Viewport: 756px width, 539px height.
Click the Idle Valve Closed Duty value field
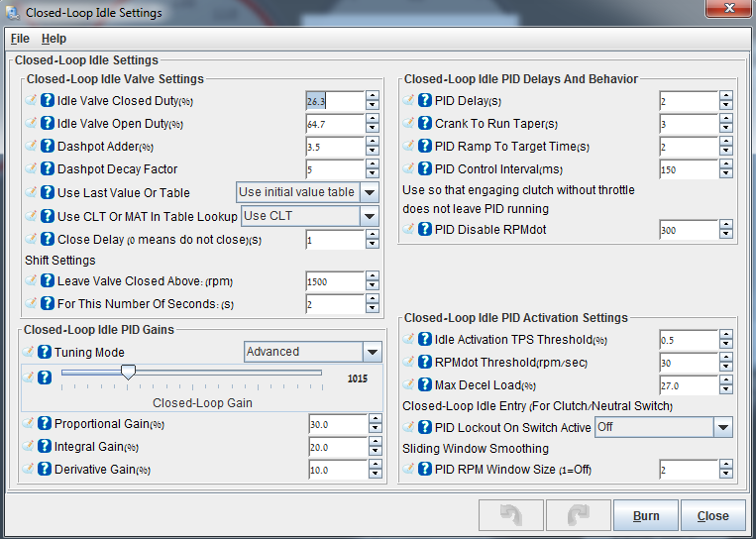point(336,101)
